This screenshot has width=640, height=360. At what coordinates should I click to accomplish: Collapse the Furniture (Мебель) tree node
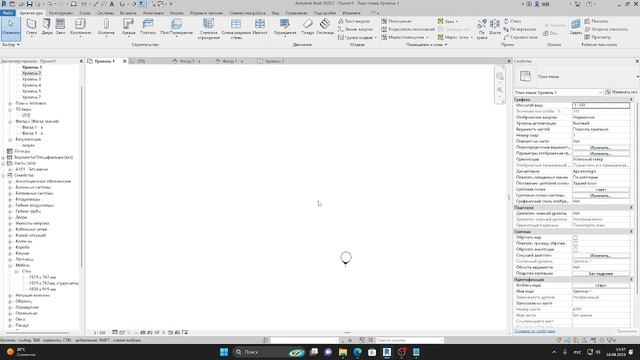[10, 265]
